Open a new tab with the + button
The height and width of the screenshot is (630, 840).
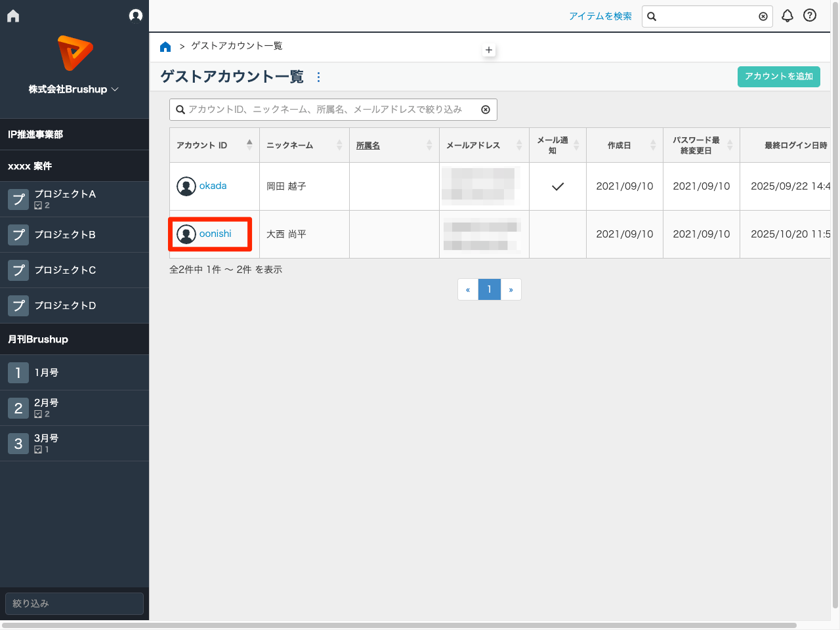(489, 49)
